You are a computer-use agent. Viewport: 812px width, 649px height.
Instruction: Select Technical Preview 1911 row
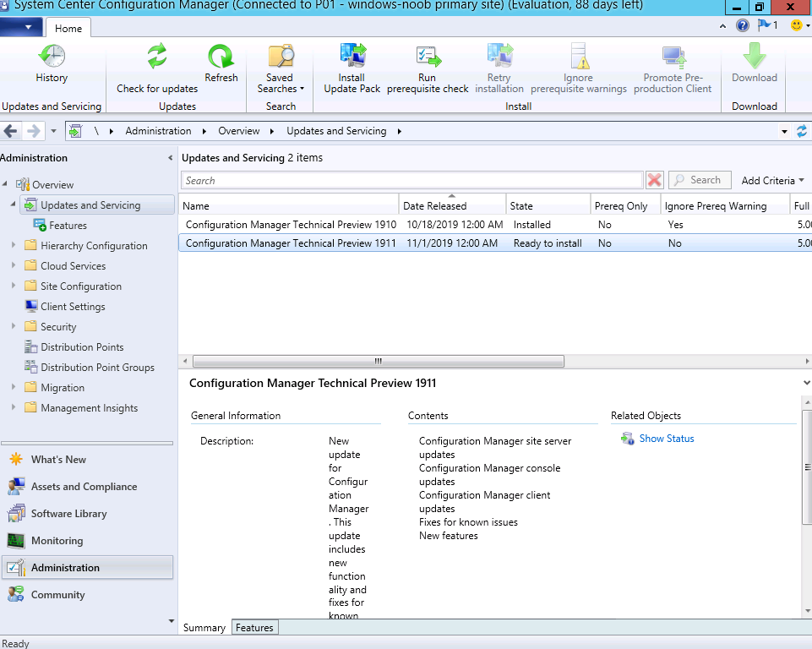click(495, 243)
